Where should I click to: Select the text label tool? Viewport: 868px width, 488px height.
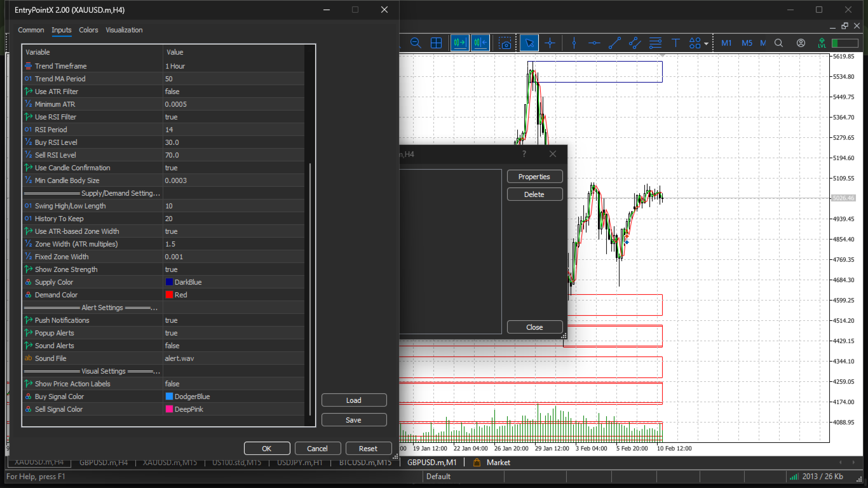[x=675, y=43]
